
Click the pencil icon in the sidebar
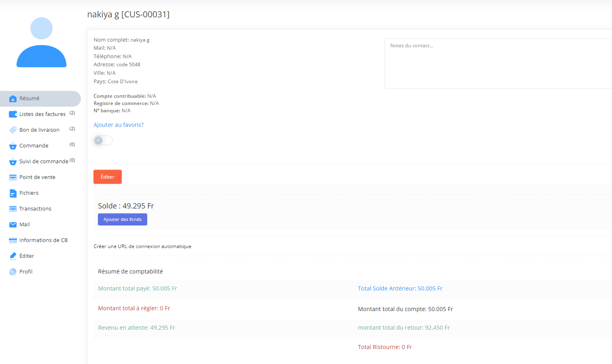pyautogui.click(x=13, y=256)
